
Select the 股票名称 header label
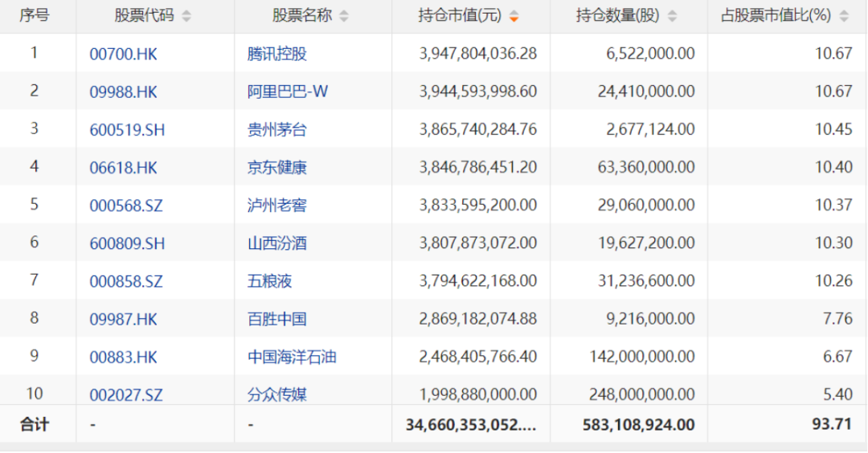pyautogui.click(x=301, y=15)
